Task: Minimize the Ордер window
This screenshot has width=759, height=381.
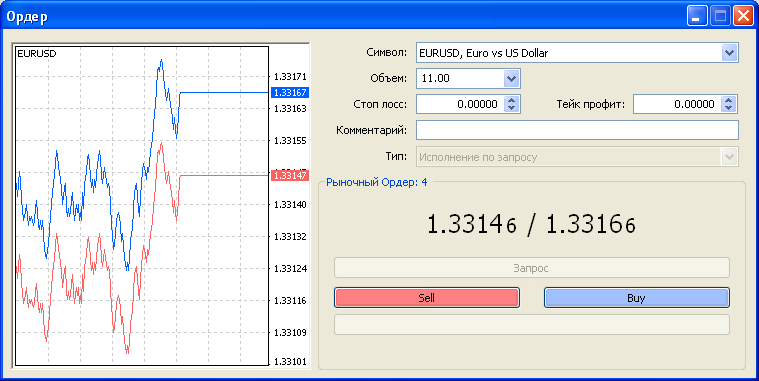Action: pyautogui.click(x=697, y=16)
